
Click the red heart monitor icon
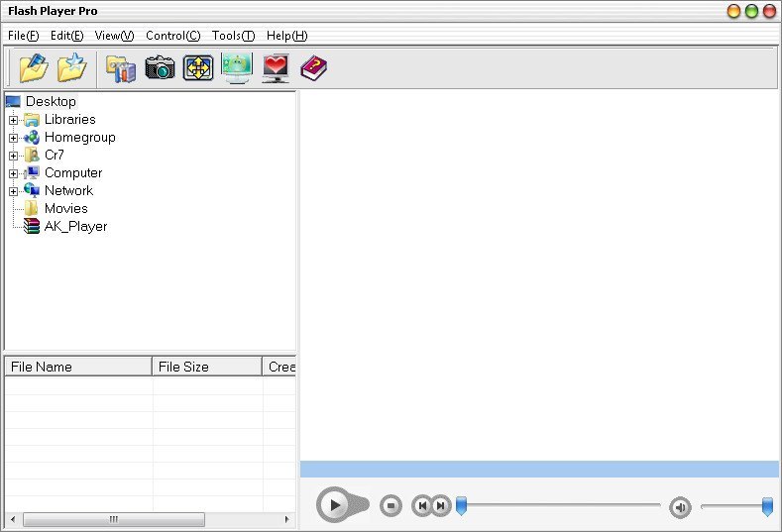tap(276, 68)
